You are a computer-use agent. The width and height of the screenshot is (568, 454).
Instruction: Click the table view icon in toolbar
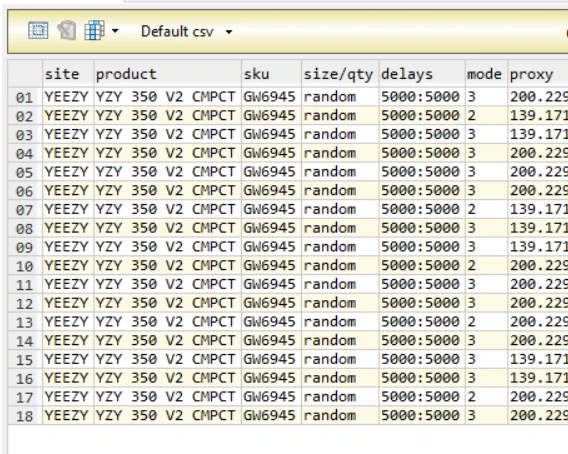pyautogui.click(x=38, y=31)
